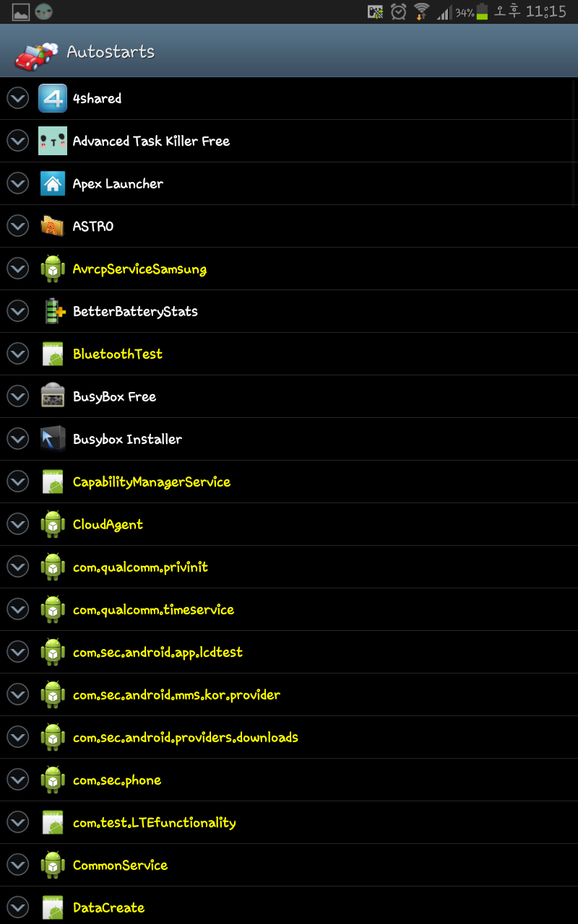Screen dimensions: 578x924
Task: Open the CapabilityManagerService list entry
Action: (x=289, y=481)
